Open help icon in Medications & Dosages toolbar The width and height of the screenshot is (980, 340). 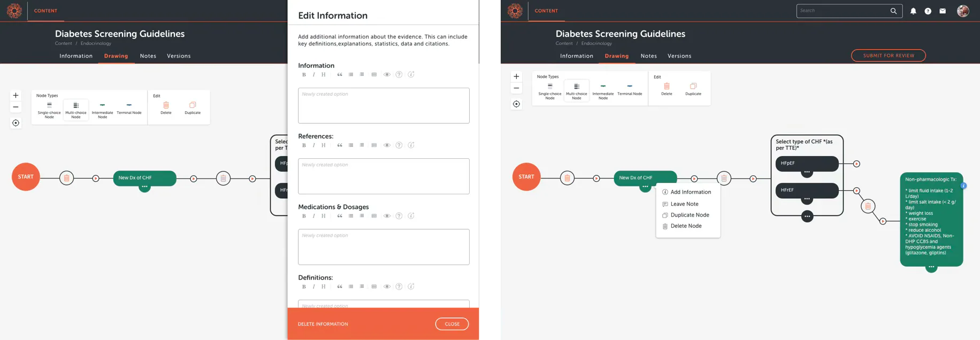tap(399, 216)
